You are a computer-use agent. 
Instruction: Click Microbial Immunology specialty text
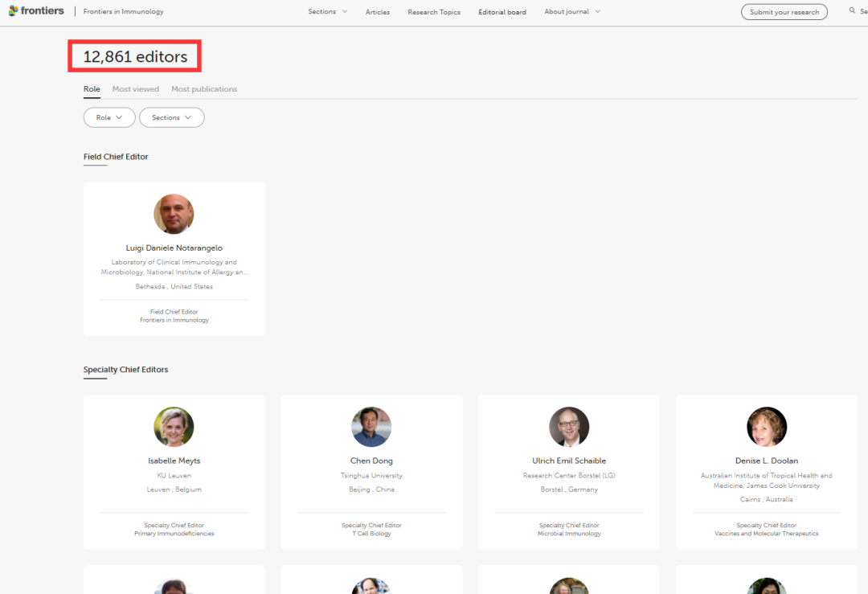(x=569, y=534)
